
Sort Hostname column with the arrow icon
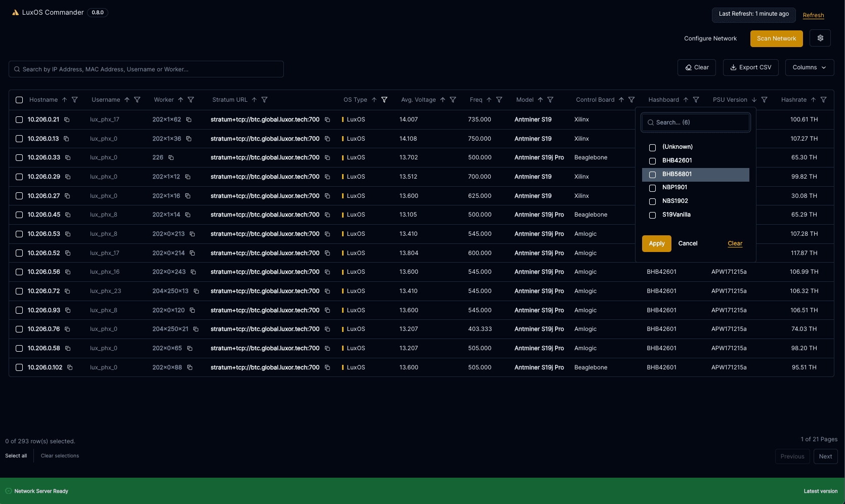click(x=64, y=100)
